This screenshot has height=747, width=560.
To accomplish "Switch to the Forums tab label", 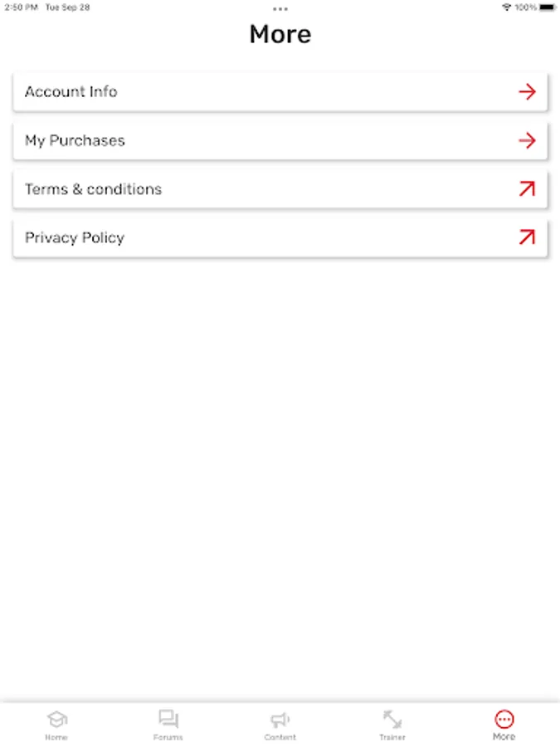I will [168, 737].
